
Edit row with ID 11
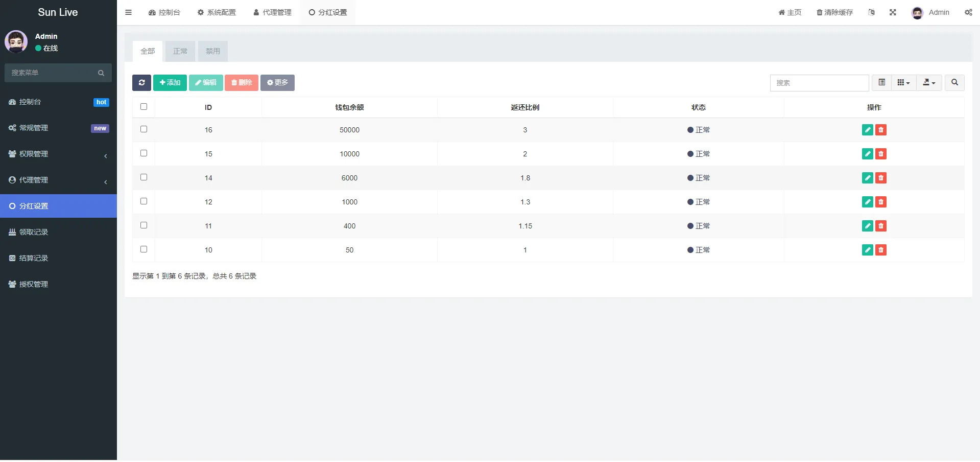coord(867,226)
